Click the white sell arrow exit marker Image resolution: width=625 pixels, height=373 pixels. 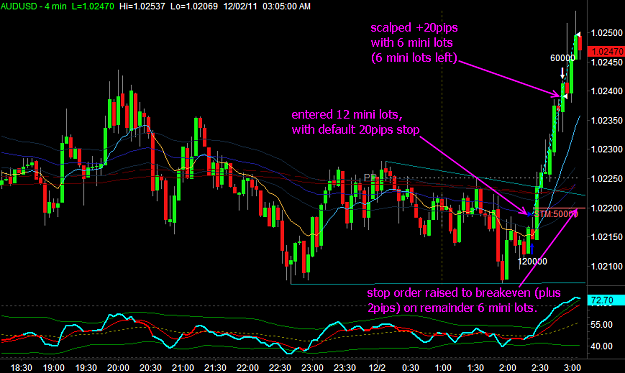tap(562, 73)
